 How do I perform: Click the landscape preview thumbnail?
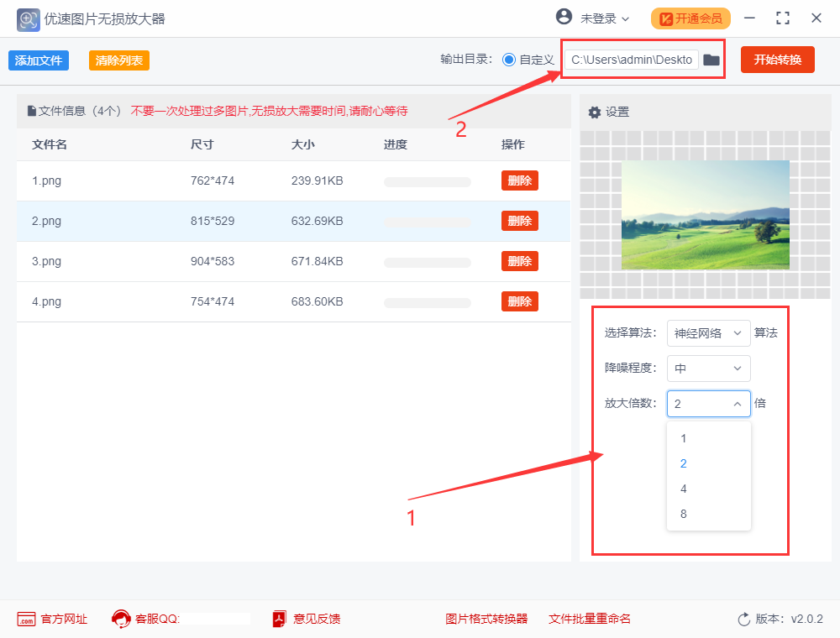[x=705, y=215]
